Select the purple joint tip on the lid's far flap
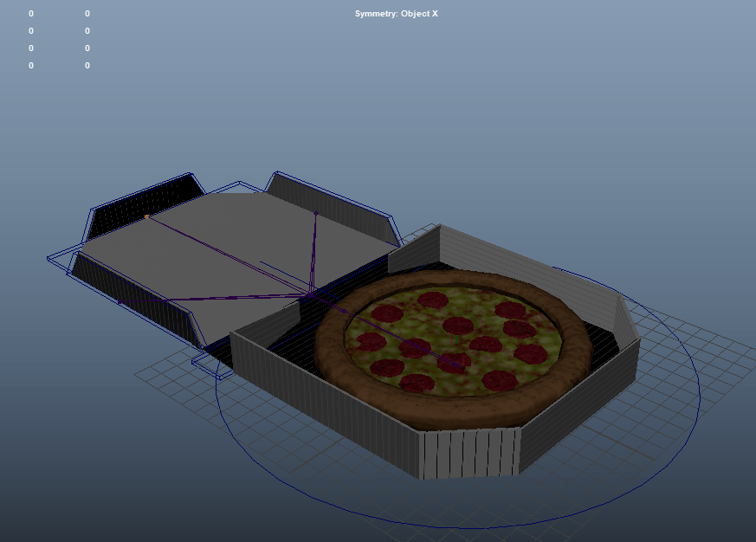 tap(316, 213)
